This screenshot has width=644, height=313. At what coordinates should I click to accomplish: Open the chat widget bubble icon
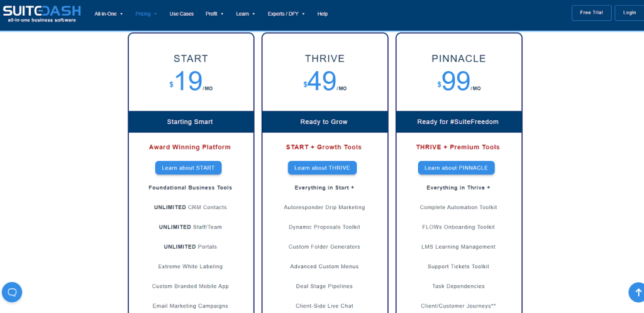click(x=12, y=292)
